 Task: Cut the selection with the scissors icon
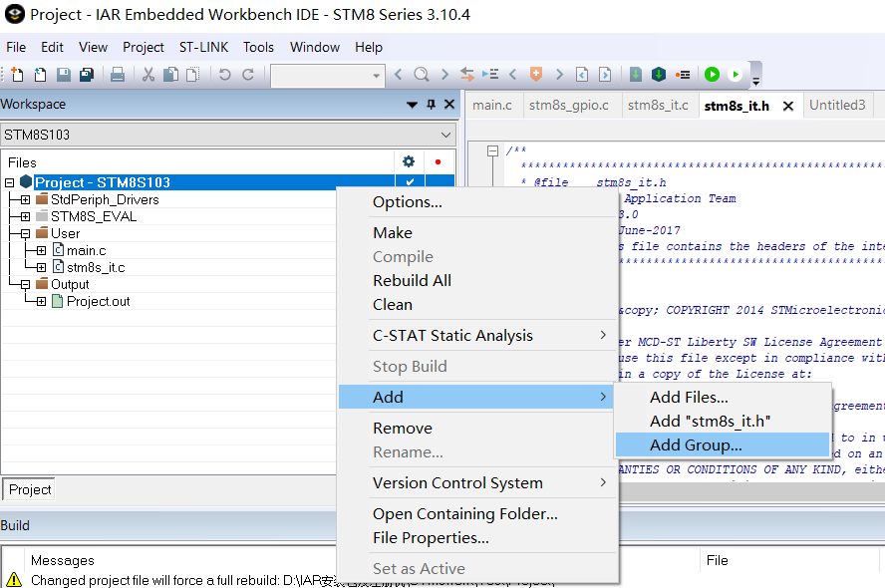[148, 75]
